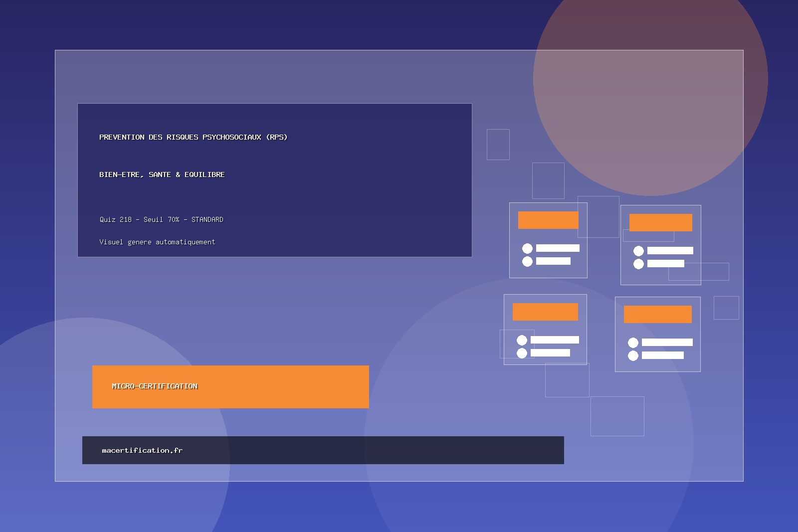Click orange header of top-left quiz card
This screenshot has height=532, width=798.
point(548,220)
